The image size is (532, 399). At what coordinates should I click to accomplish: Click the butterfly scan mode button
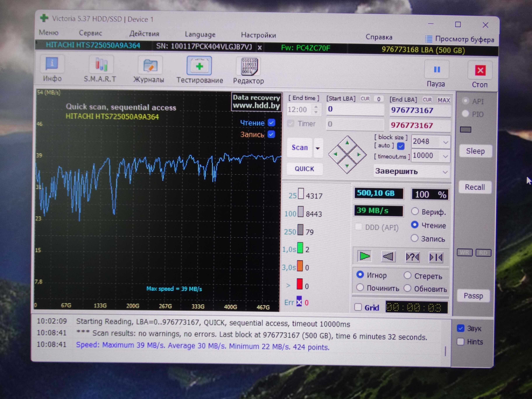click(x=436, y=258)
